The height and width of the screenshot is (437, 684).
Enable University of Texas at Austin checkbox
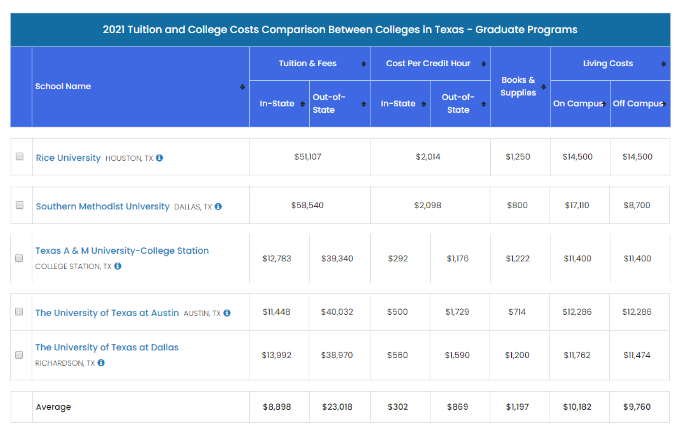(x=20, y=312)
